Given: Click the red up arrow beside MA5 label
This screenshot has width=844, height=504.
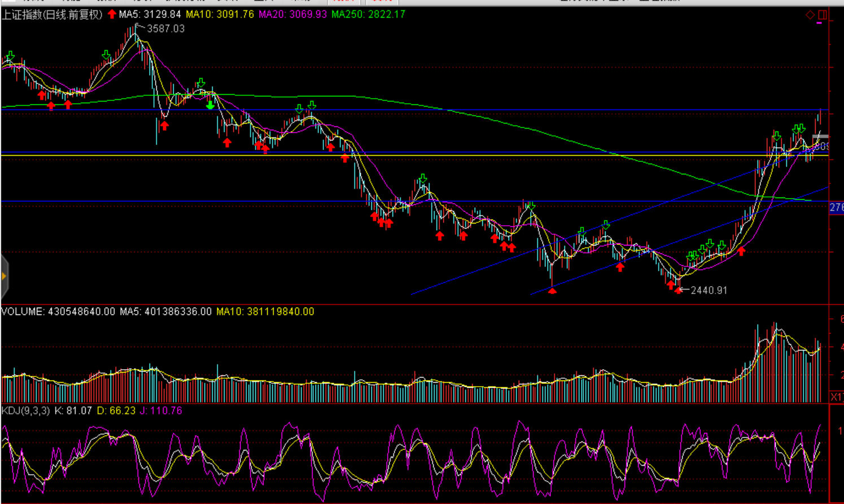Looking at the screenshot, I should tap(112, 14).
